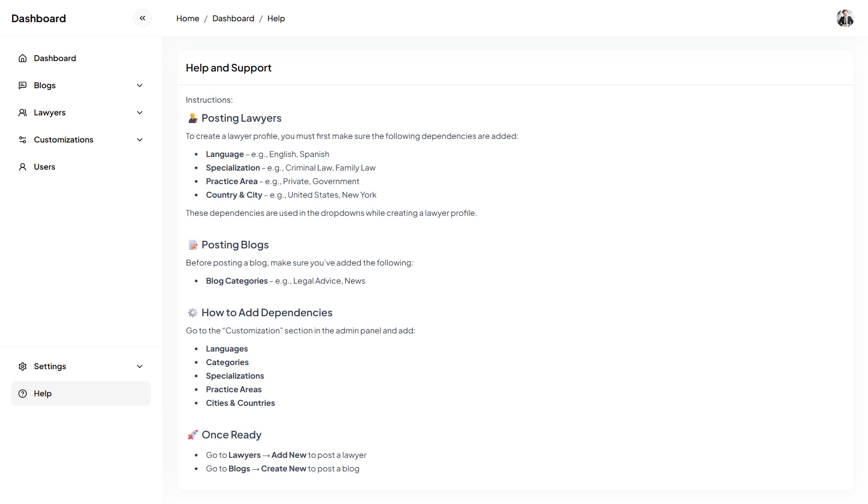Expand the Blogs submenu chevron
Viewport: 868px width, 504px height.
tap(140, 86)
